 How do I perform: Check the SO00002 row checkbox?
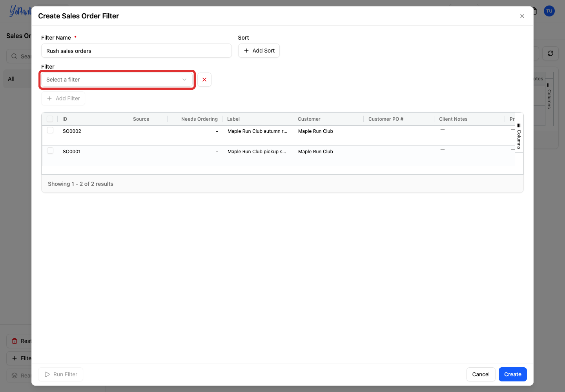[50, 130]
